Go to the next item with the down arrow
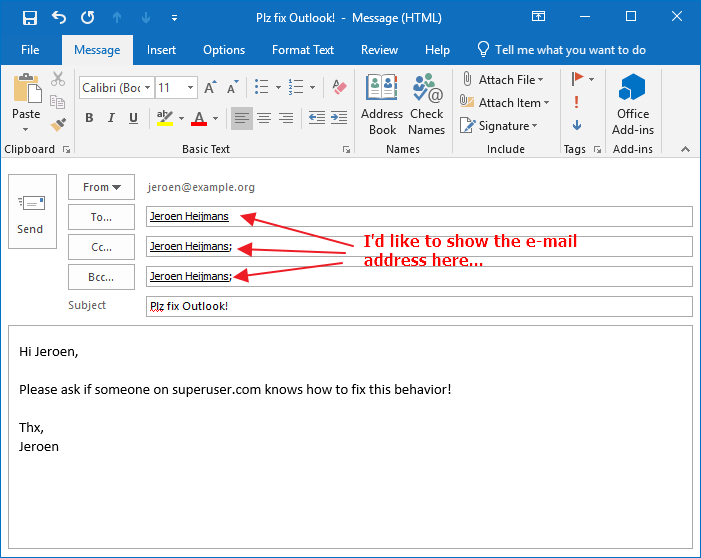The image size is (701, 558). [146, 18]
